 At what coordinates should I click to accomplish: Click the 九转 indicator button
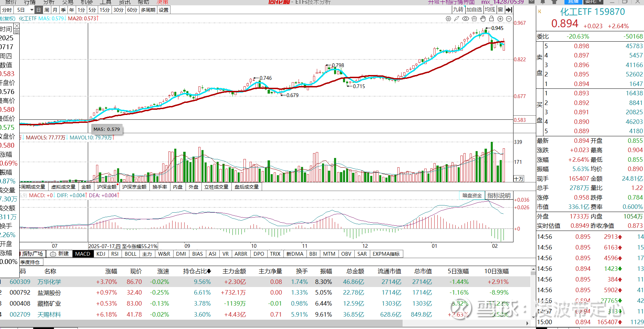458,10
